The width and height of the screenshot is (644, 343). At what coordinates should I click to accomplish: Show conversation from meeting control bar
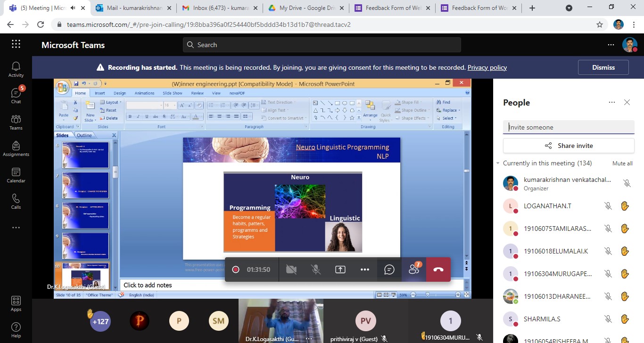389,269
